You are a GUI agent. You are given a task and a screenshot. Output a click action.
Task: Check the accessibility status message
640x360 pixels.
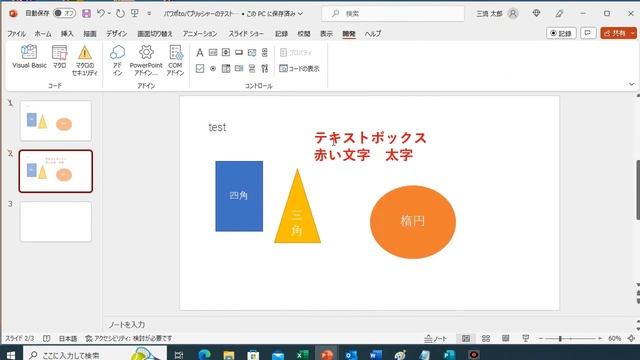click(x=129, y=338)
